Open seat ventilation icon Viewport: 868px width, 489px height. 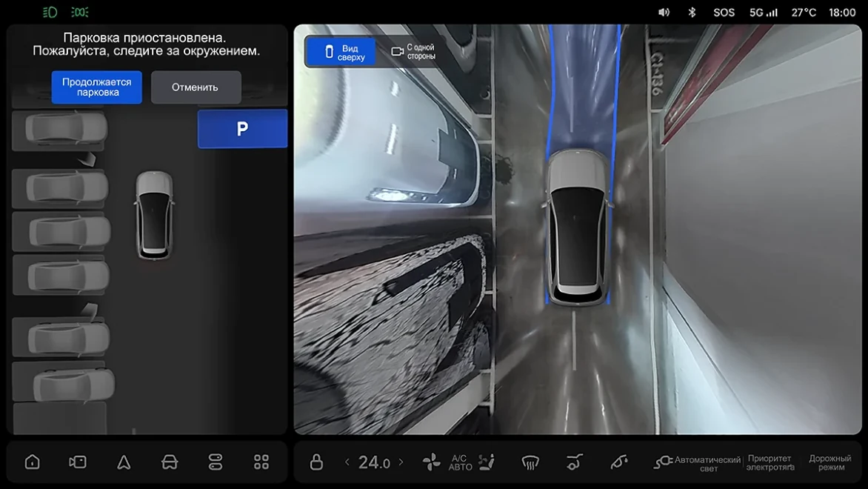486,462
